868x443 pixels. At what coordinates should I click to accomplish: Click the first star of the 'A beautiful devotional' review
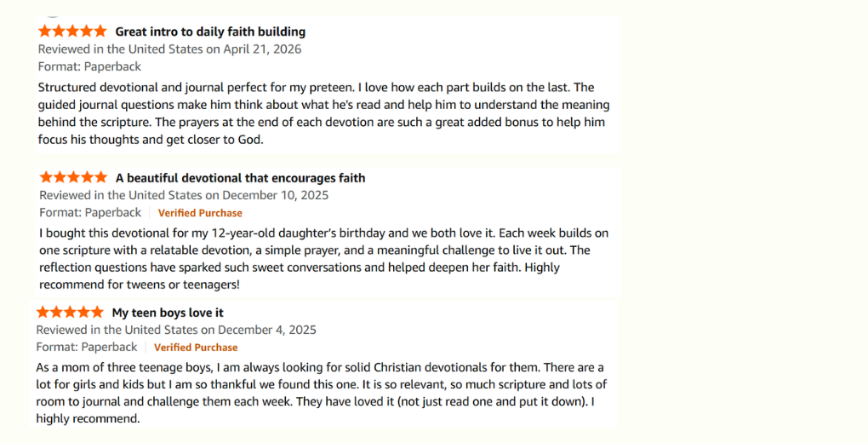tap(46, 178)
